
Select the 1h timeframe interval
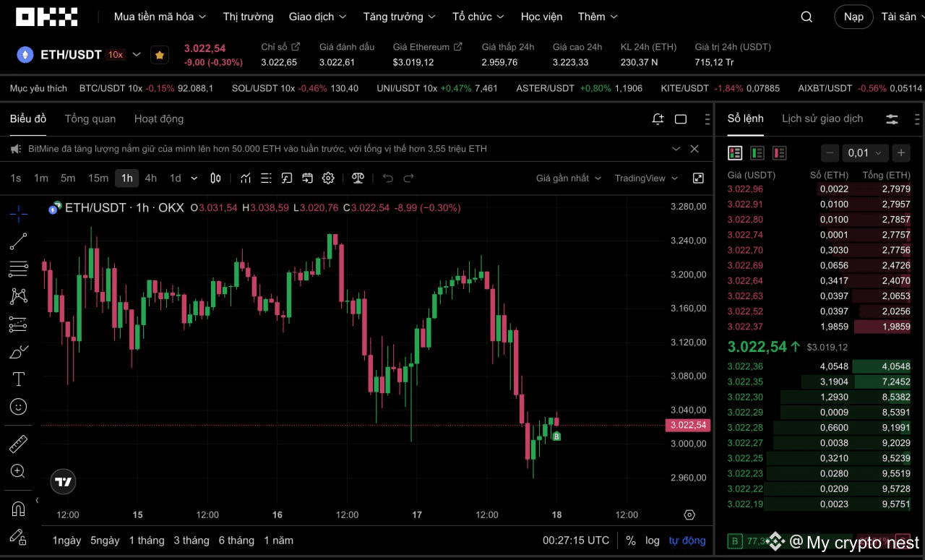[x=126, y=178]
